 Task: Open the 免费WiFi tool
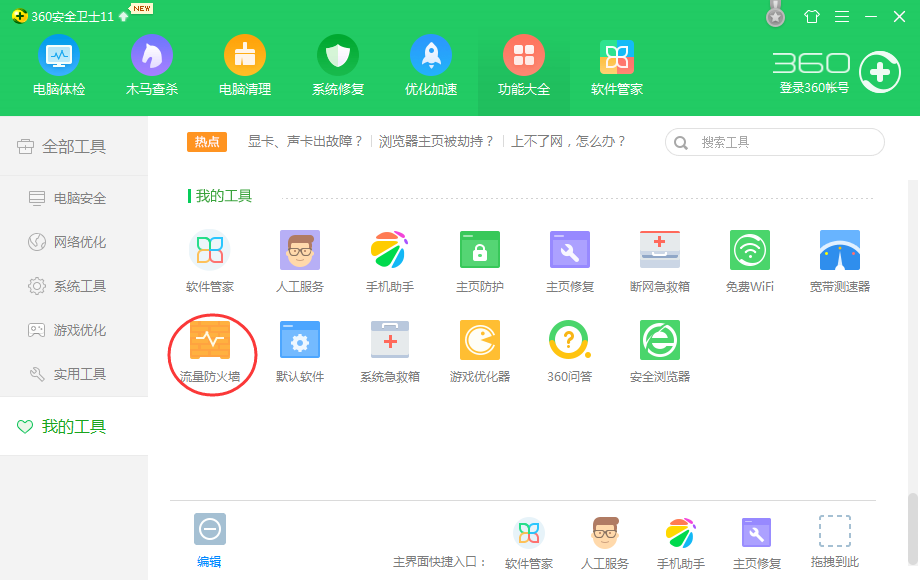(x=751, y=259)
